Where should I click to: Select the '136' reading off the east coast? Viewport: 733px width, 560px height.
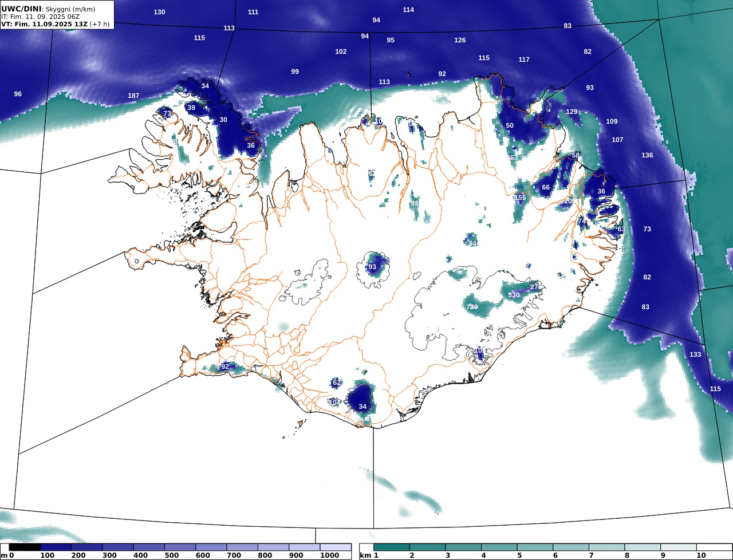click(x=647, y=156)
